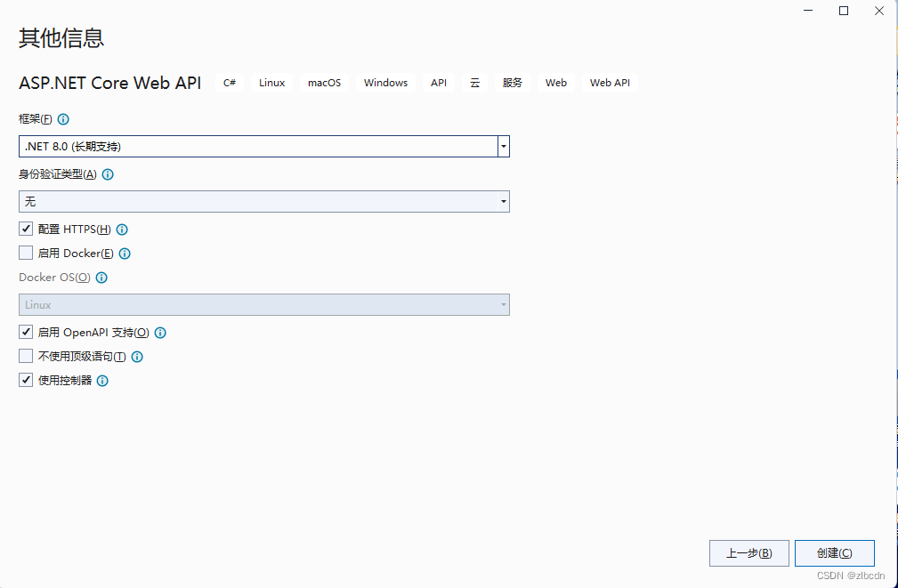Click the info icon beside 使用控制器

point(102,381)
